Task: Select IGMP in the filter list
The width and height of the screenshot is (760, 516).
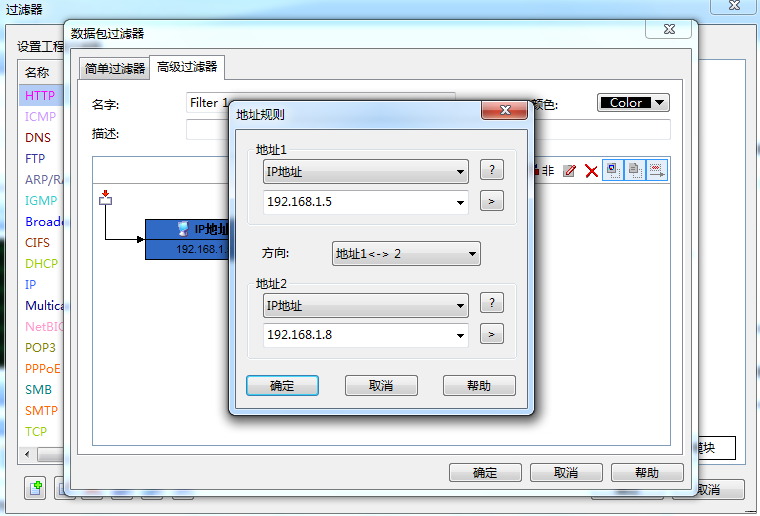Action: tap(41, 201)
